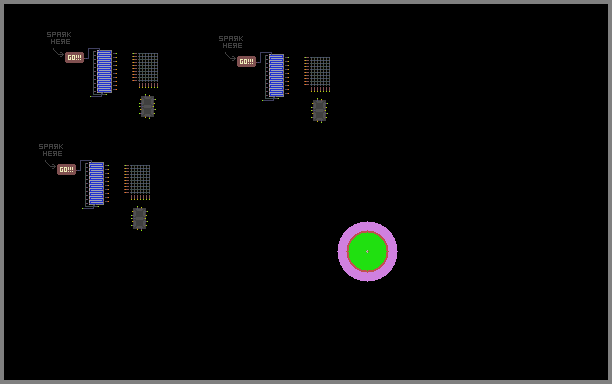Click the arrow pointing to the bottom-left GO!!! button
Screen dimensions: 612x384
[50, 165]
